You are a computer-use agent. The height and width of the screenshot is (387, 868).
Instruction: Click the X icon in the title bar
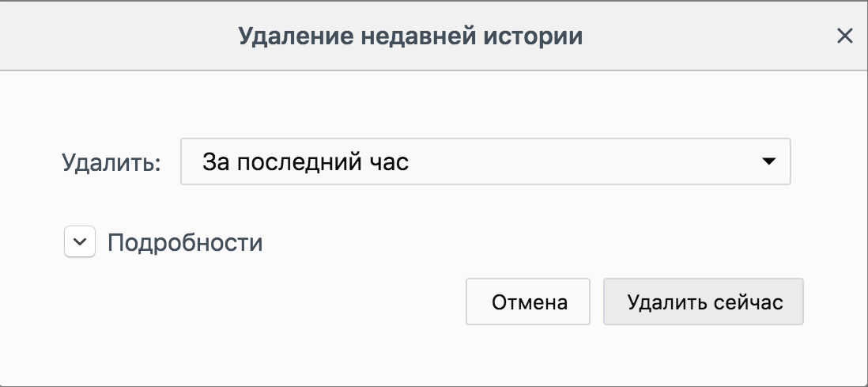pyautogui.click(x=844, y=36)
